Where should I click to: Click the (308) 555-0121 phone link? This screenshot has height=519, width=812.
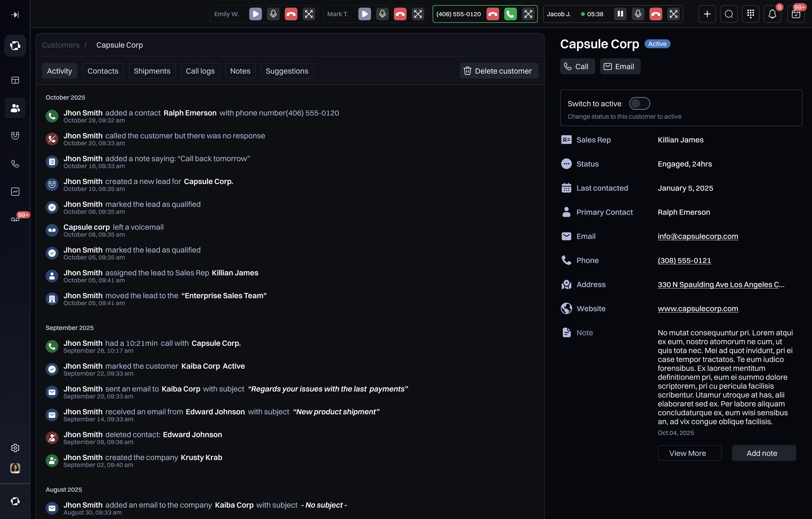coord(684,260)
